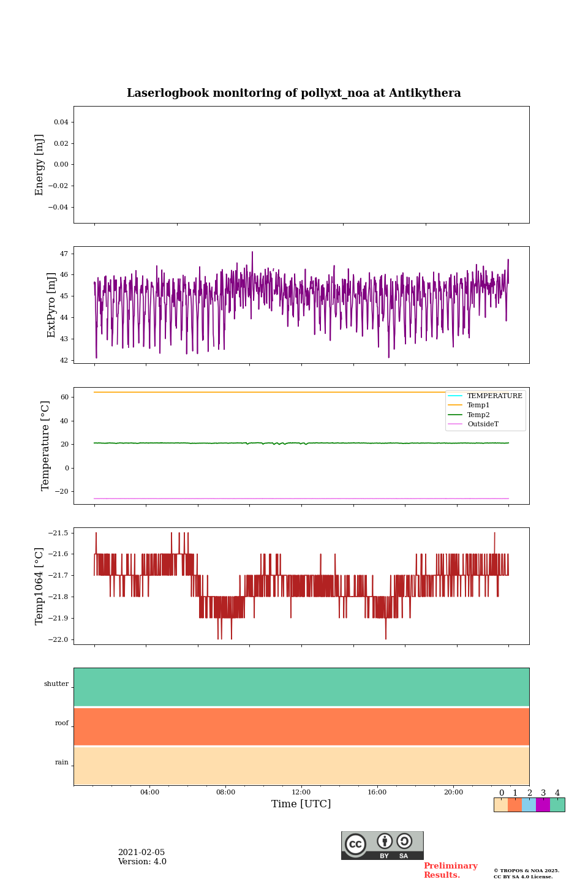Click the roof row label
588x882 pixels.
click(62, 723)
